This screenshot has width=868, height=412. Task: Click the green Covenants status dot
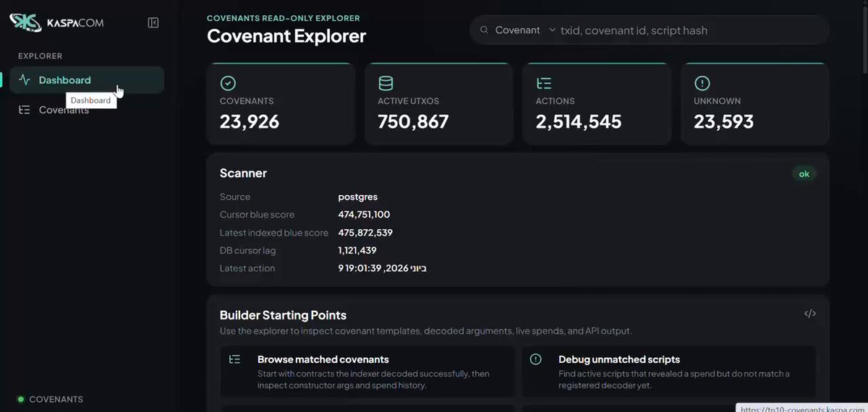point(21,399)
